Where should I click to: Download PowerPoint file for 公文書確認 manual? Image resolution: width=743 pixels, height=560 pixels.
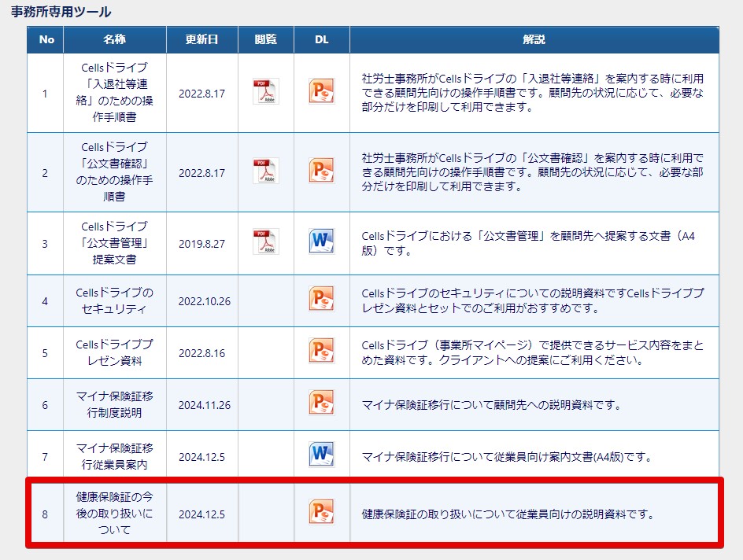[x=322, y=171]
